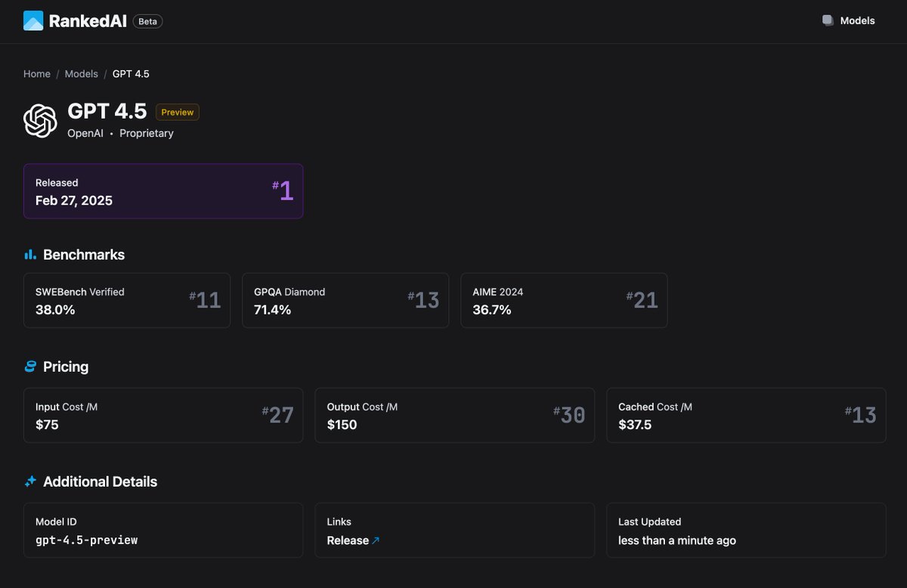Click the #21 AIME rank
This screenshot has width=907, height=588.
point(642,300)
